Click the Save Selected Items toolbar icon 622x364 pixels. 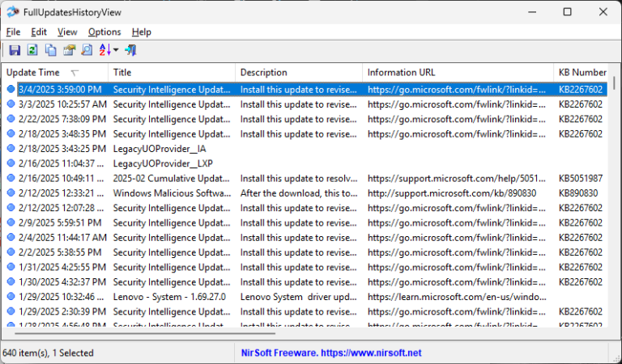click(15, 50)
